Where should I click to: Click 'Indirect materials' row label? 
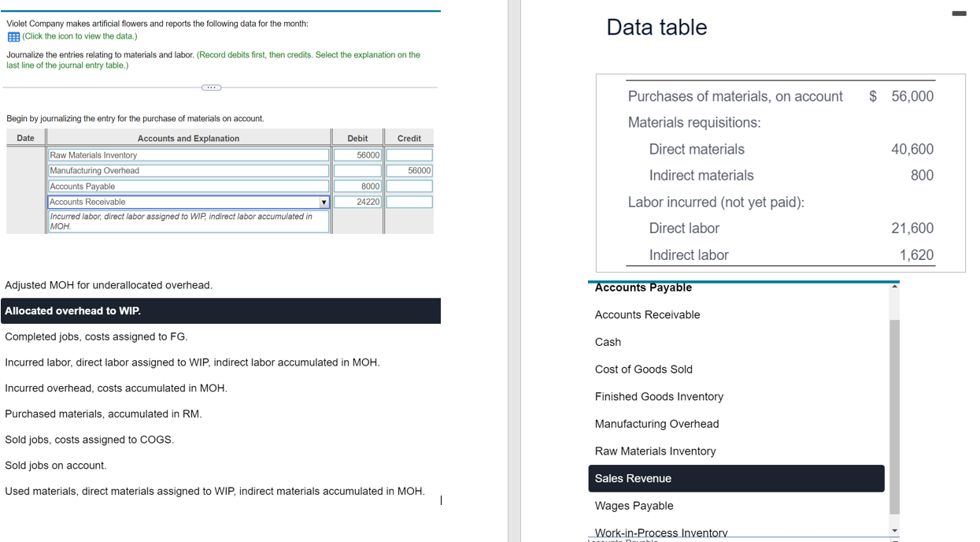click(x=701, y=176)
